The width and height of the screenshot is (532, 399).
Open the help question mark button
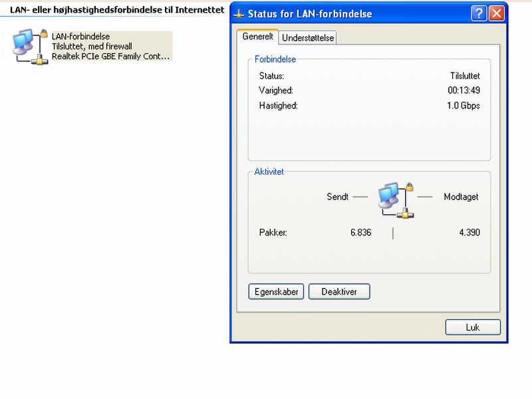tap(479, 14)
